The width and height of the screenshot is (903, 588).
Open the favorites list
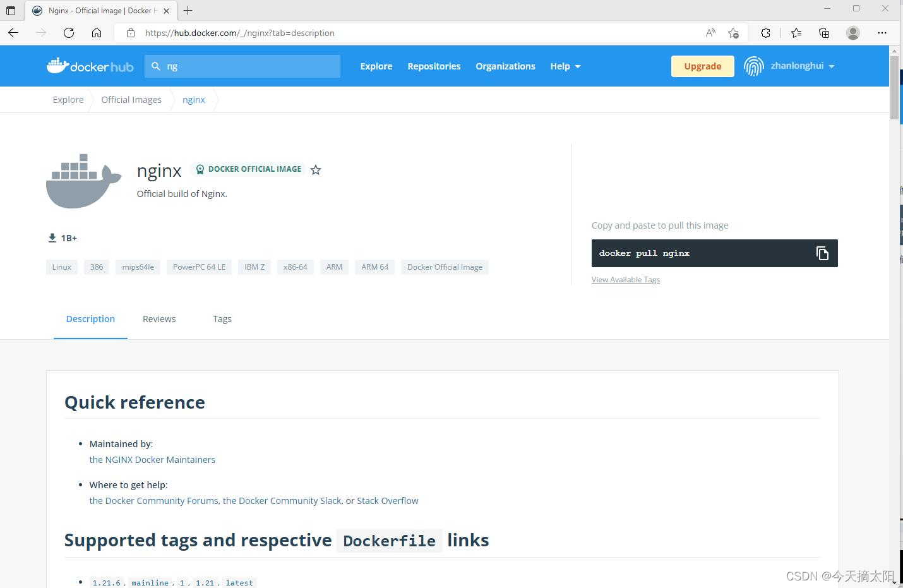click(x=796, y=33)
